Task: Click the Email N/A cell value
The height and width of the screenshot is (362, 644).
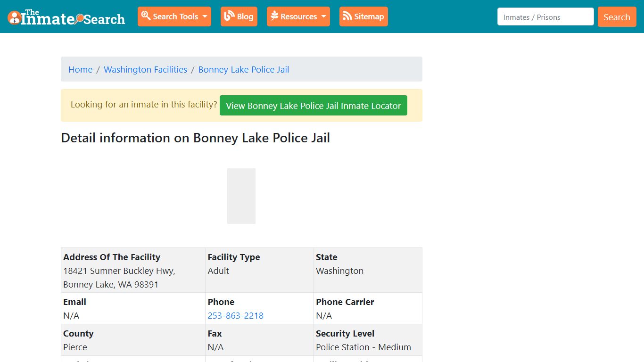Action: coord(71,315)
